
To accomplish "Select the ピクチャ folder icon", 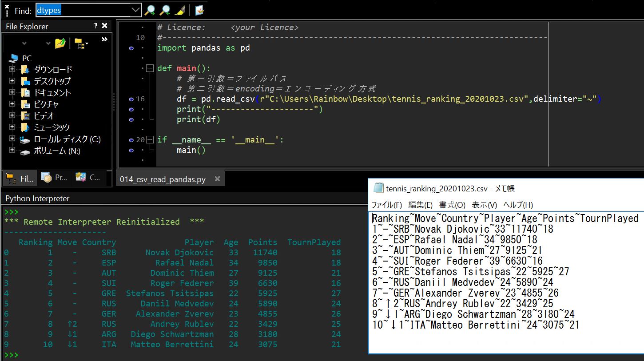I will pos(25,104).
